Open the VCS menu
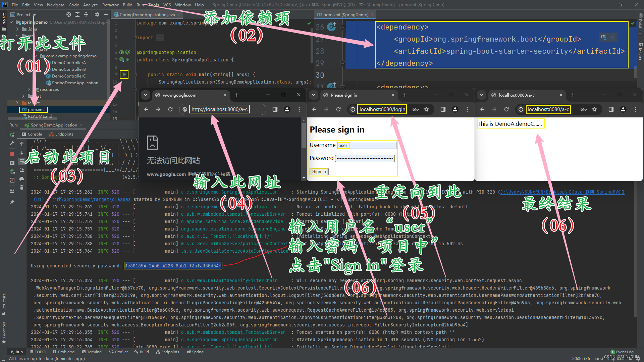This screenshot has height=362, width=644. (167, 5)
